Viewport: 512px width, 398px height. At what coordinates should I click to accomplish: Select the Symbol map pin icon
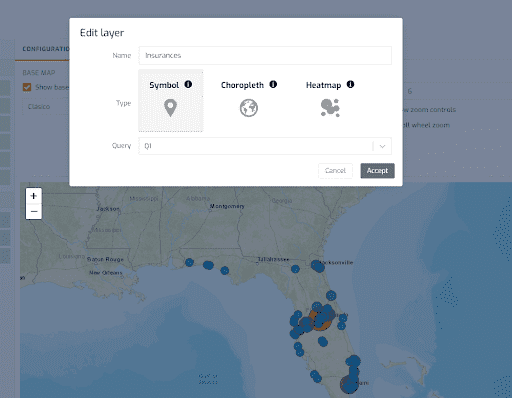pos(170,108)
